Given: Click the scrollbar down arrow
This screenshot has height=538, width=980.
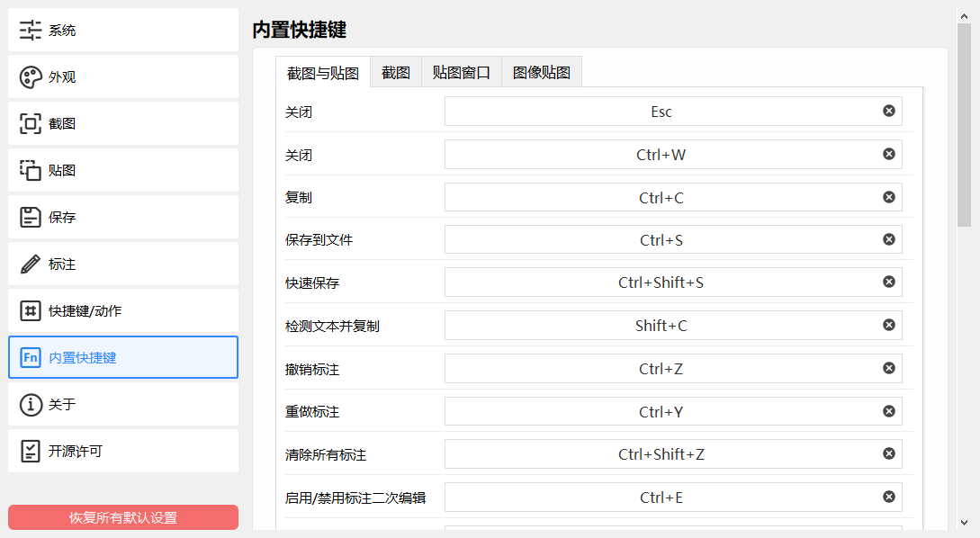Looking at the screenshot, I should (965, 523).
